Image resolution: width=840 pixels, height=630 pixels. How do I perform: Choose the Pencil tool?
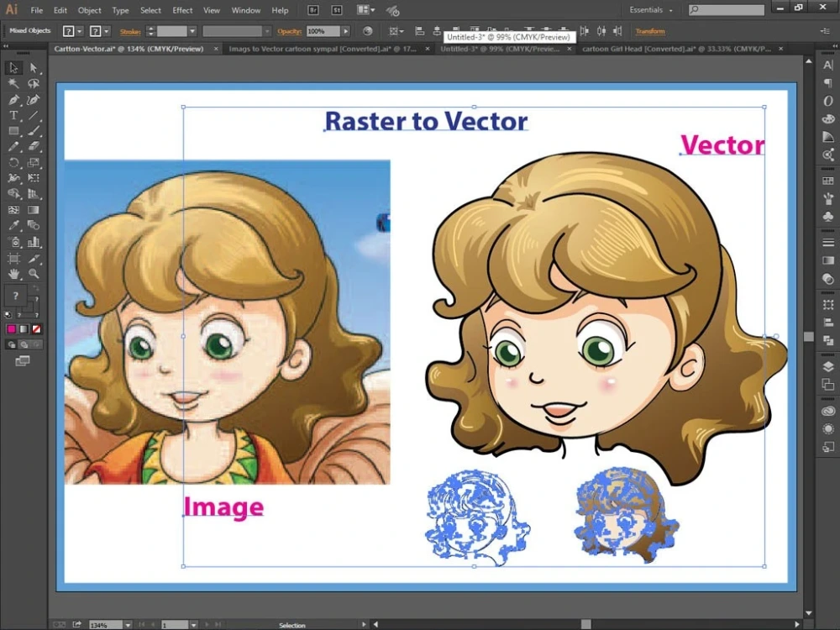click(14, 146)
